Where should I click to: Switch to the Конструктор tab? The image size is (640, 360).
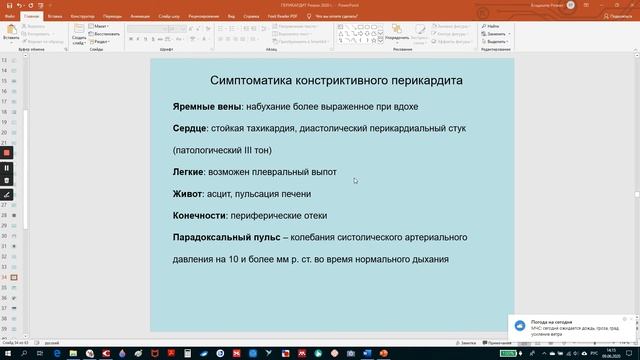(x=82, y=16)
